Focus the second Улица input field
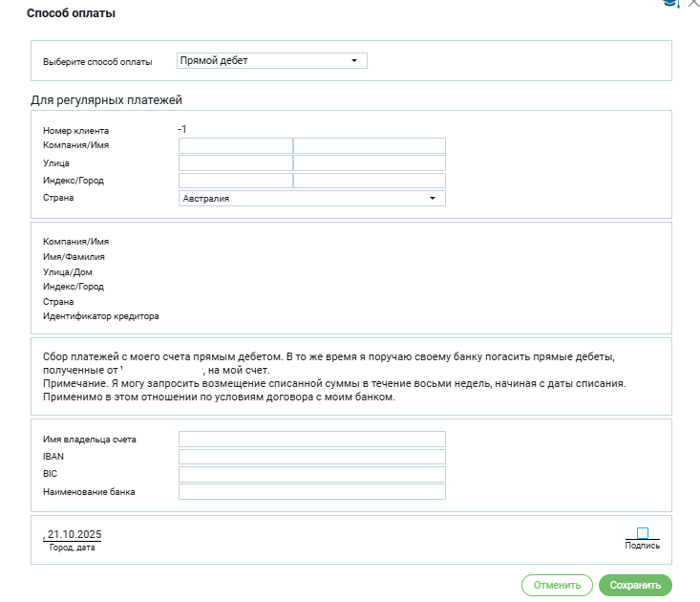700x602 pixels. [370, 163]
